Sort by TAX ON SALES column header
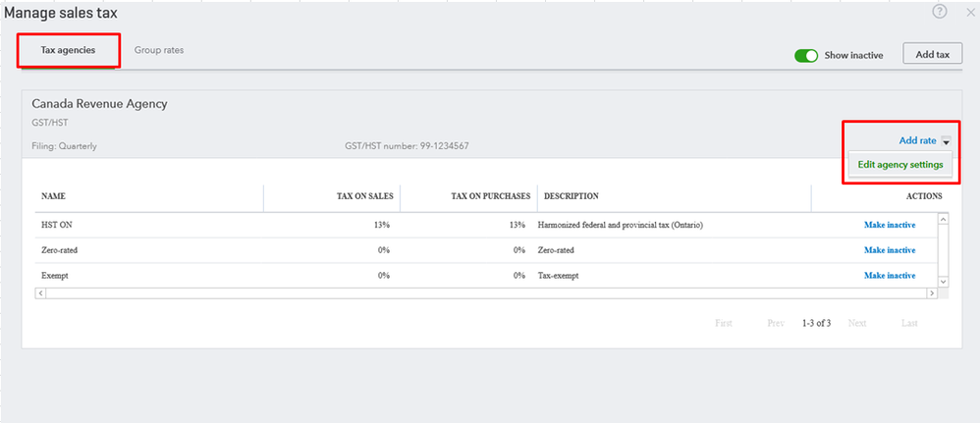980x423 pixels. 364,196
